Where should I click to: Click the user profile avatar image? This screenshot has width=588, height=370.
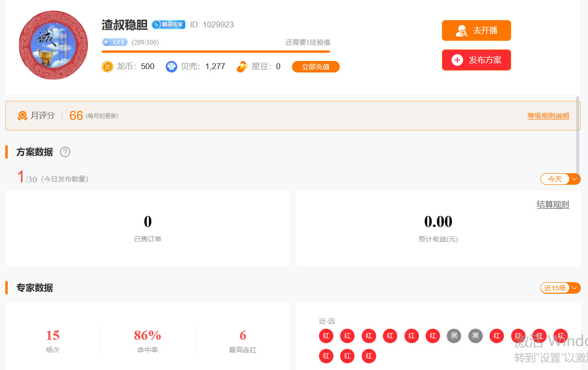pos(53,45)
